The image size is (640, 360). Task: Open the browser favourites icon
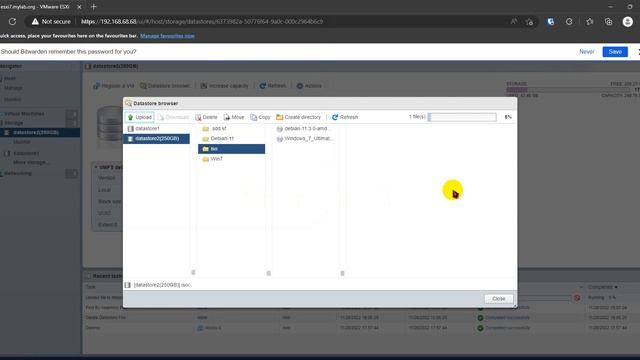590,22
